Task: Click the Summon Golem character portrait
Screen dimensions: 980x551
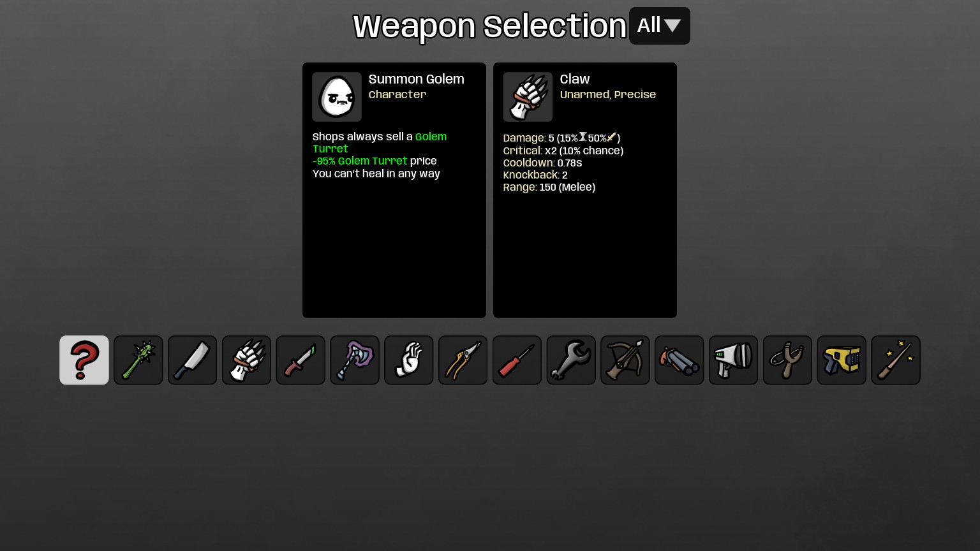Action: tap(337, 97)
